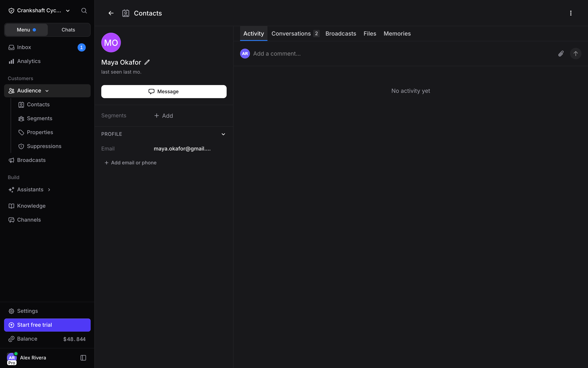Add a segment with the Add button
Screen dimensions: 588x368
pyautogui.click(x=164, y=116)
